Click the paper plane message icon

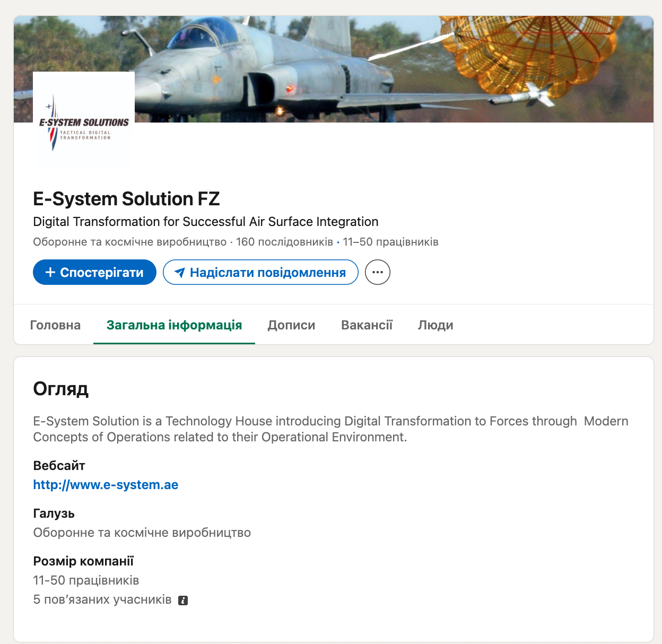(180, 273)
